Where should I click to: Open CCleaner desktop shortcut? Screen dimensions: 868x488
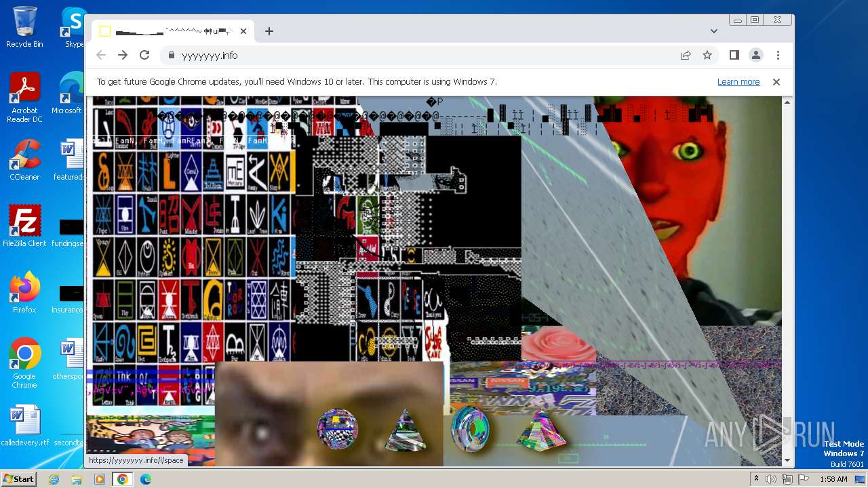click(x=24, y=161)
